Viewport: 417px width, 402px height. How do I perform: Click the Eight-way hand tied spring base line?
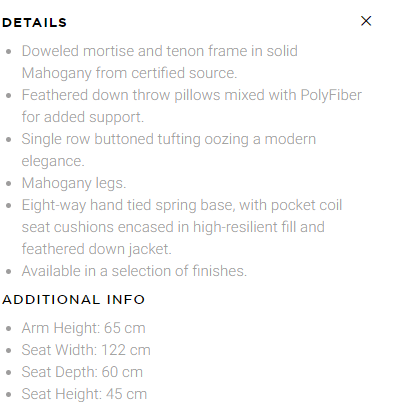click(x=182, y=205)
